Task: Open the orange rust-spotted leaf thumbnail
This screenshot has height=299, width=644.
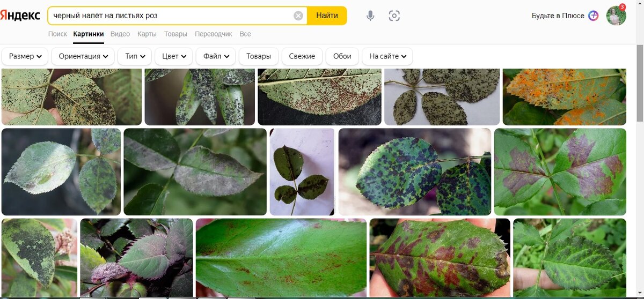Action: (x=565, y=96)
